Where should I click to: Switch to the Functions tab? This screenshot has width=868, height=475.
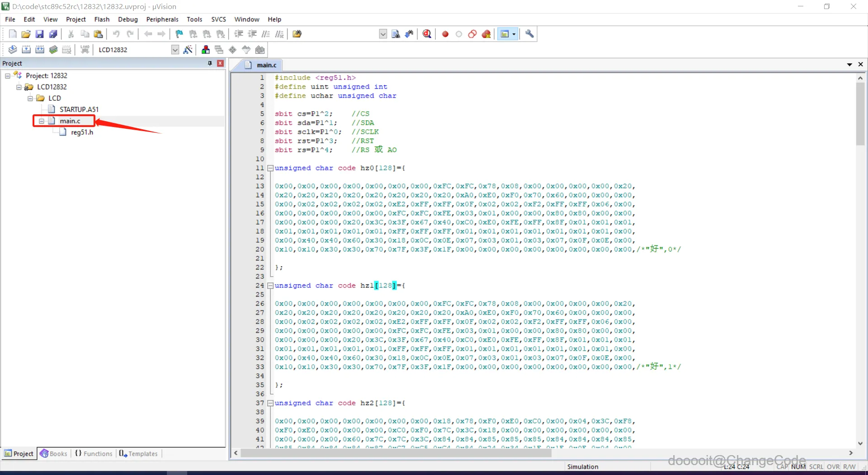pyautogui.click(x=94, y=453)
